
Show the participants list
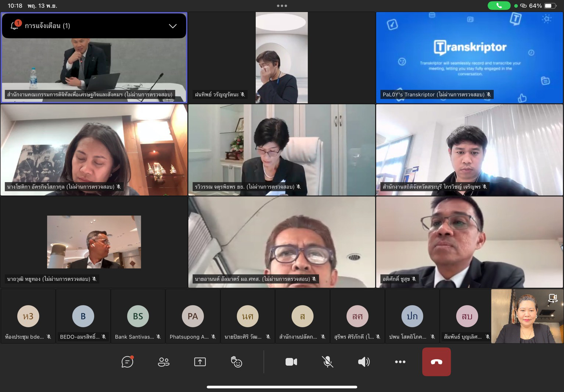coord(164,362)
